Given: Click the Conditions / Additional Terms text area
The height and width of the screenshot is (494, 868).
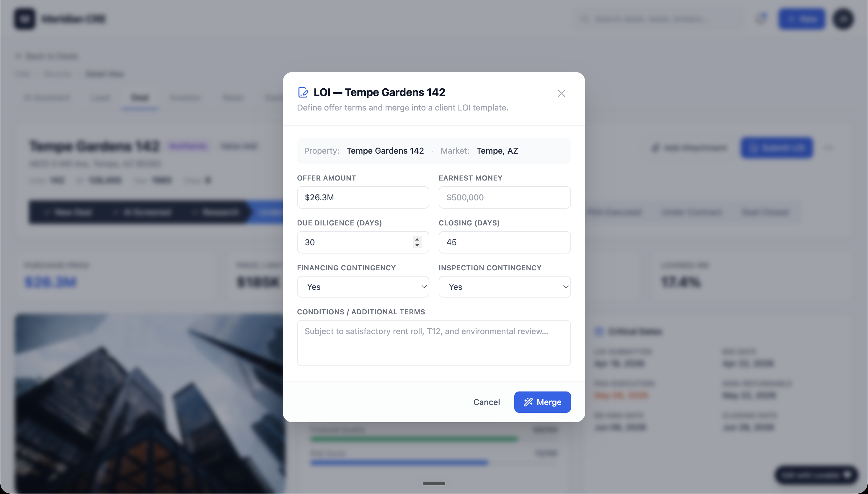Looking at the screenshot, I should [x=434, y=343].
